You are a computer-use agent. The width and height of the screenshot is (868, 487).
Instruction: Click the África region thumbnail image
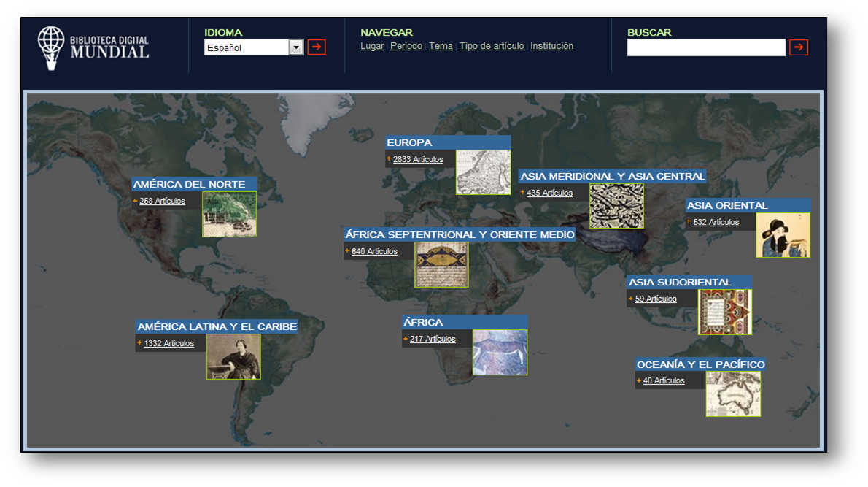click(x=500, y=352)
